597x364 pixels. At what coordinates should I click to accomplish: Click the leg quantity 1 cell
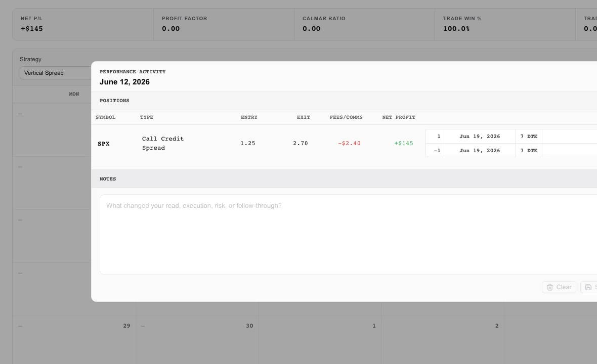tap(435, 136)
